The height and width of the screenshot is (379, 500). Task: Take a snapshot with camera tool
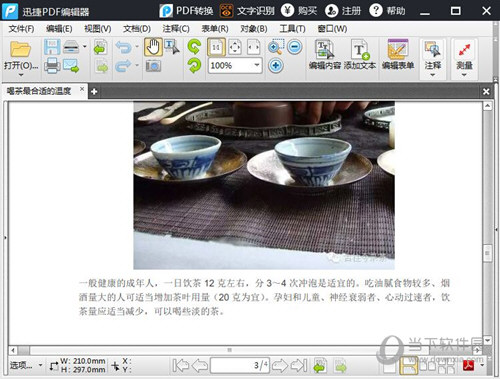point(153,66)
